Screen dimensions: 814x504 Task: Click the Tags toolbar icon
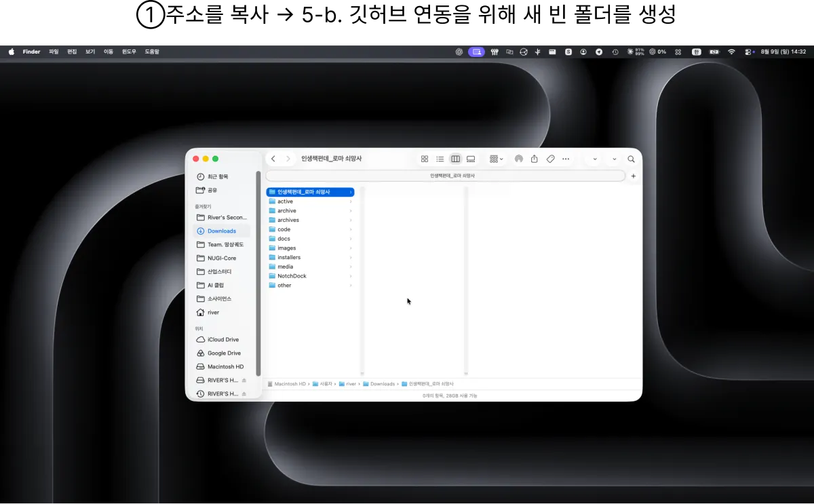coord(550,159)
